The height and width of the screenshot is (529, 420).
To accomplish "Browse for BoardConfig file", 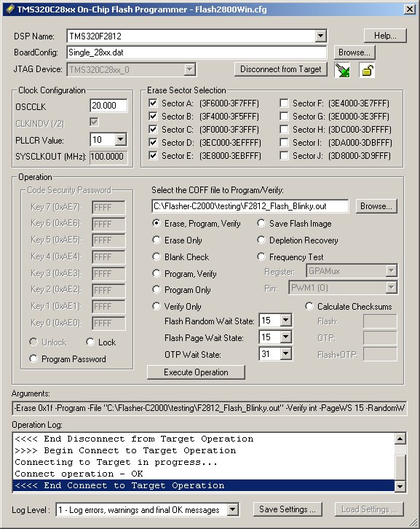I will click(354, 52).
